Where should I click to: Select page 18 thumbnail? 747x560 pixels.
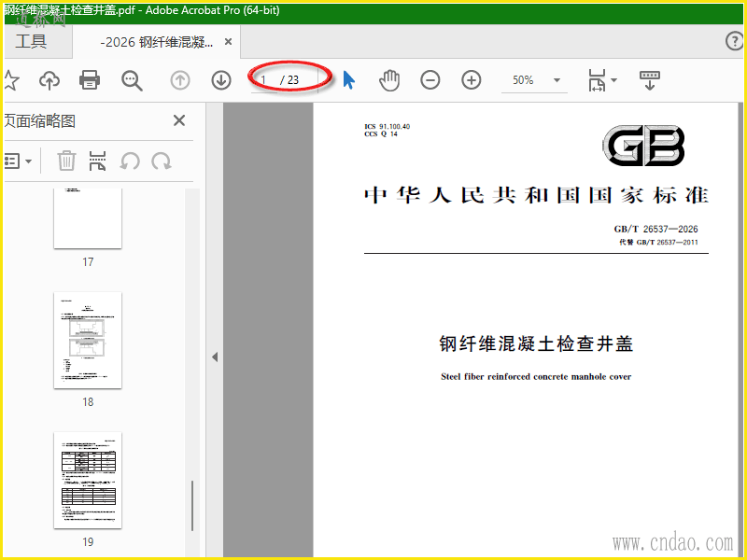[88, 340]
